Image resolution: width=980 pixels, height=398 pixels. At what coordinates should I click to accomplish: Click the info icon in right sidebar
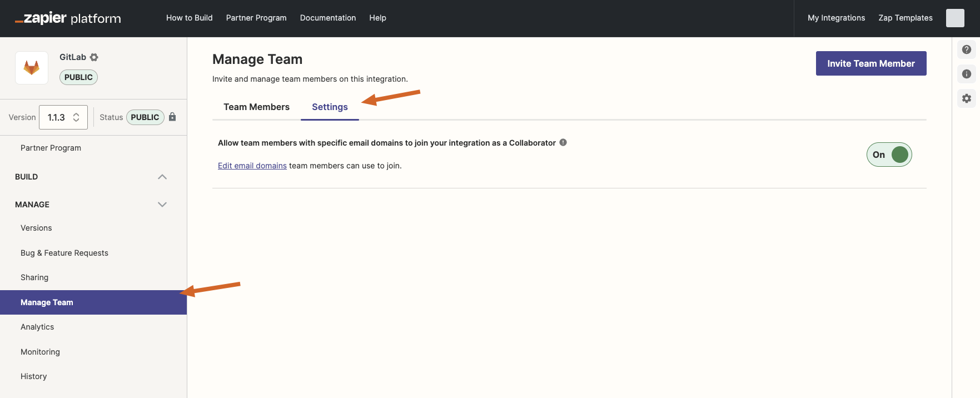(967, 74)
